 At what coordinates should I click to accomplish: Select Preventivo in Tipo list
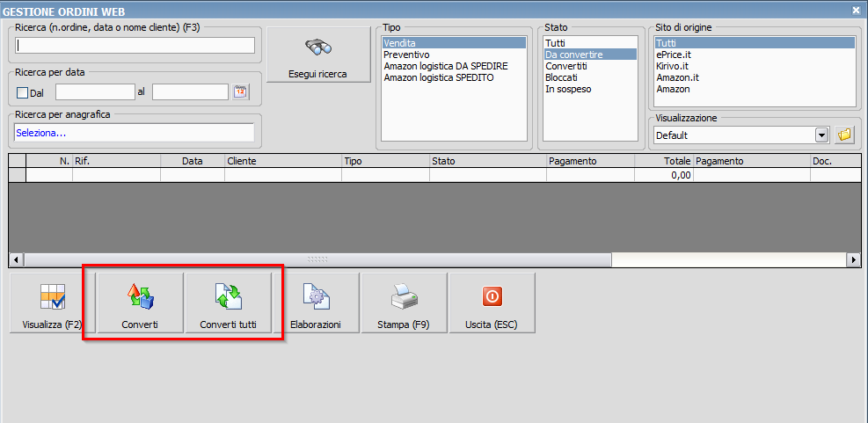(454, 55)
